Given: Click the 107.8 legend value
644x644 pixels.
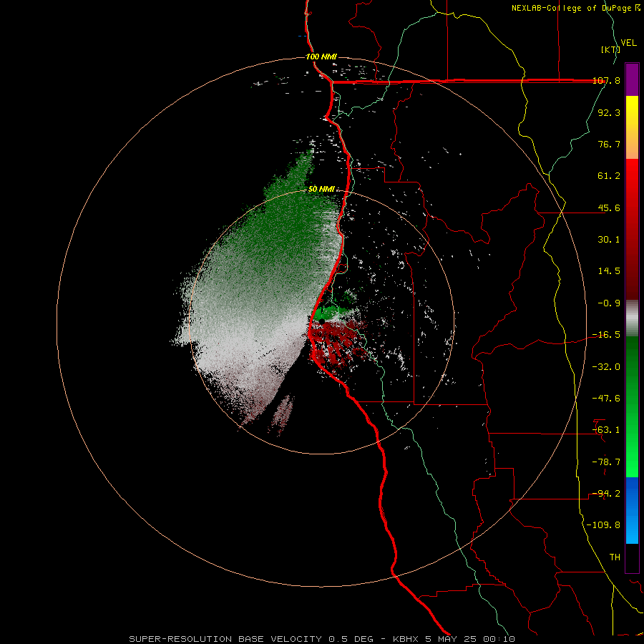Looking at the screenshot, I should pyautogui.click(x=607, y=81).
